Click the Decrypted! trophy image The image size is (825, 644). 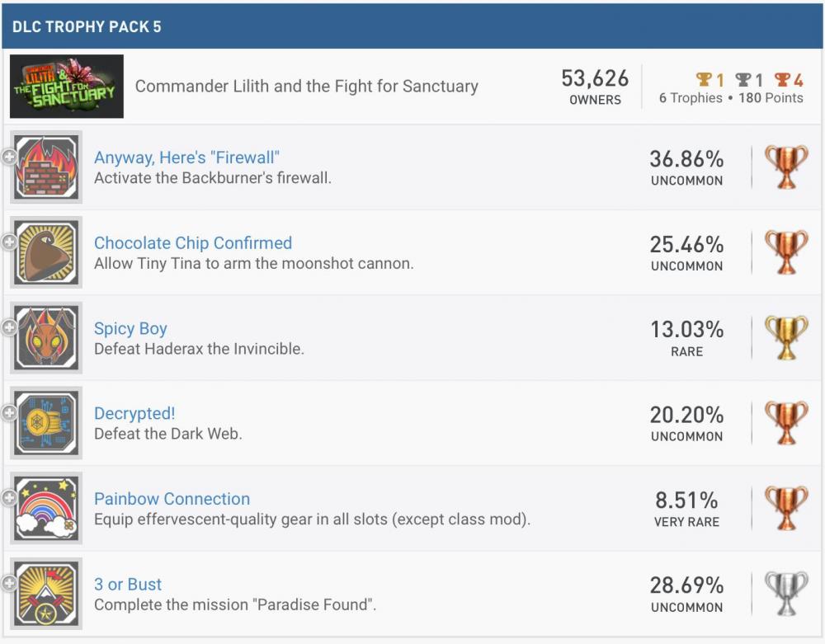46,423
